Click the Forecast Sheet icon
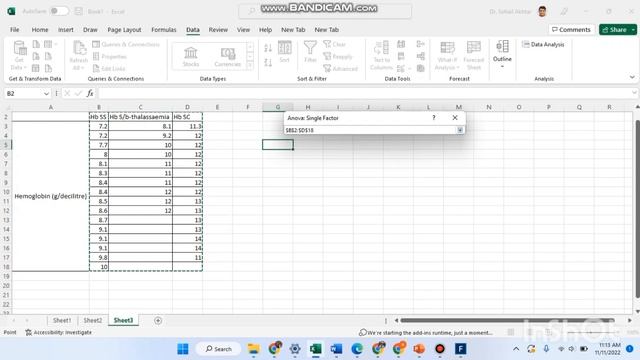This screenshot has height=360, width=640. [474, 55]
